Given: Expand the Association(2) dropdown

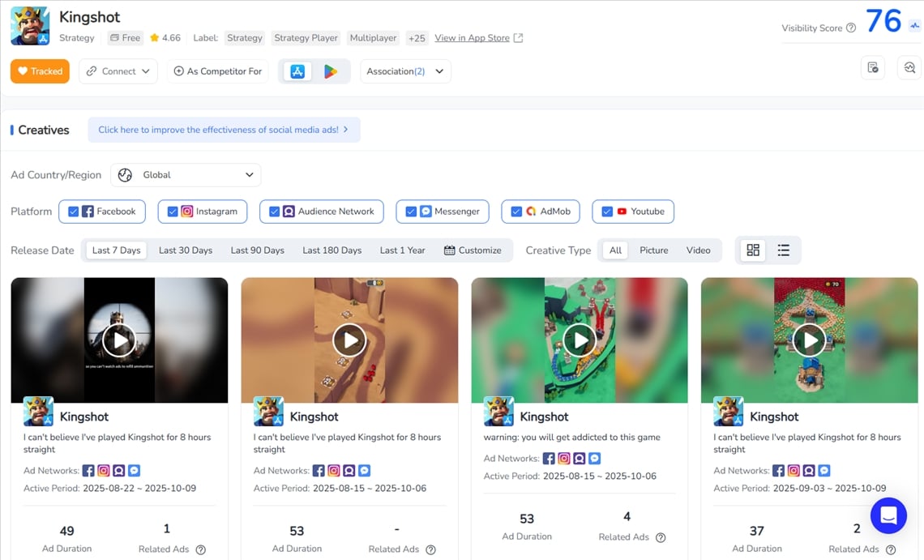Looking at the screenshot, I should point(405,71).
